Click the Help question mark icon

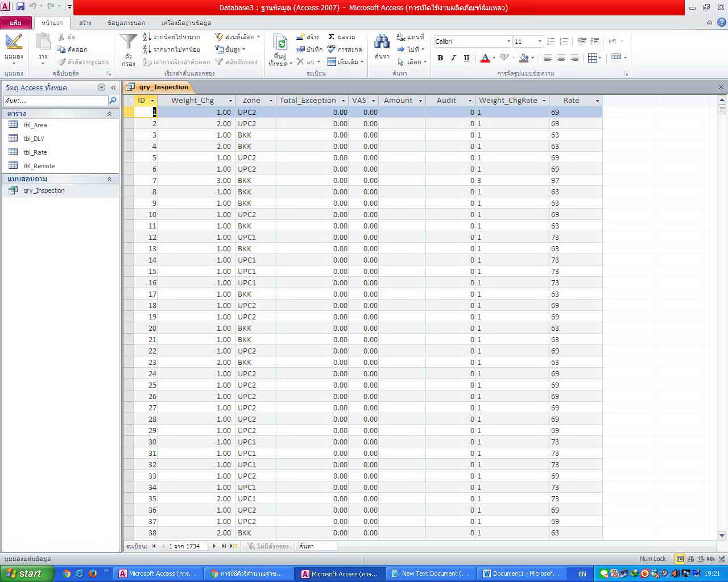(x=722, y=22)
